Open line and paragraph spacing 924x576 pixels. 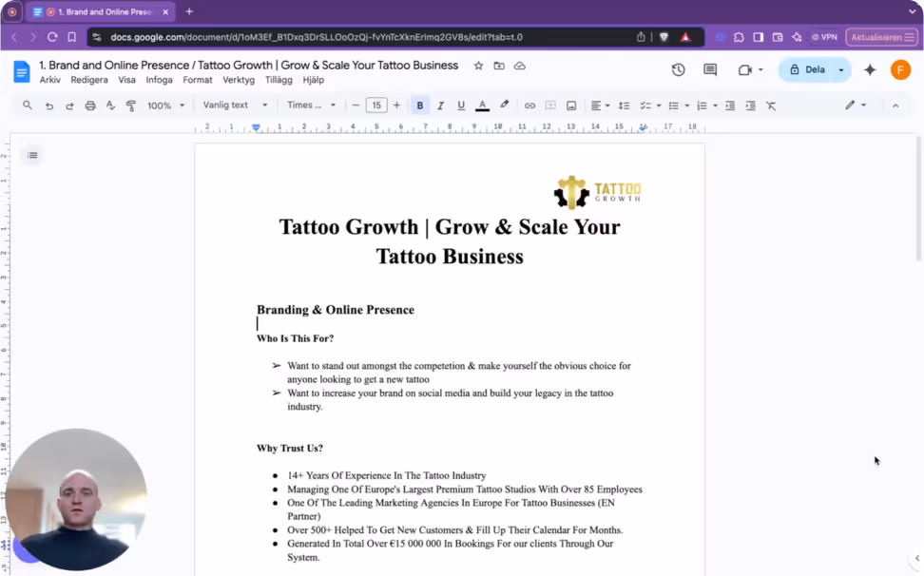(624, 106)
